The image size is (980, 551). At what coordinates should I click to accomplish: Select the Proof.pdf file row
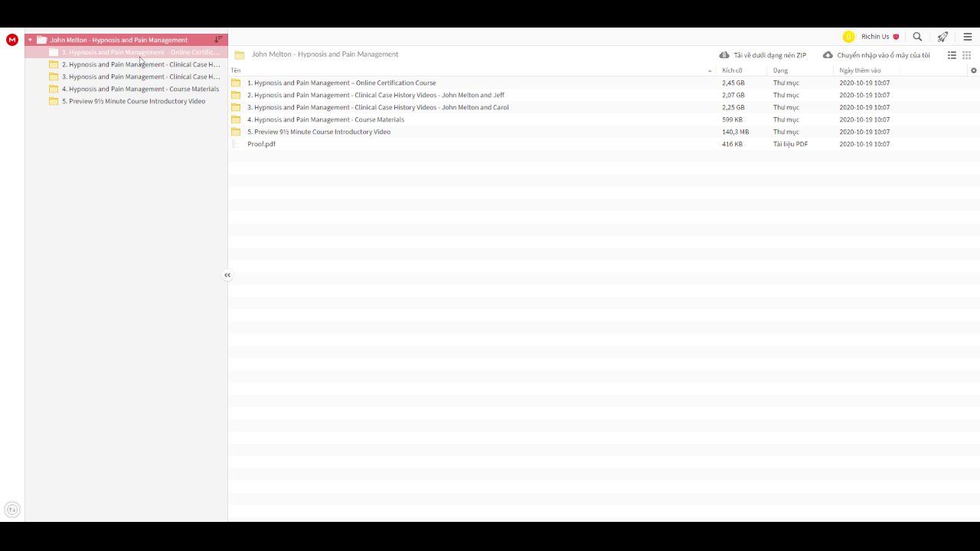(x=603, y=144)
